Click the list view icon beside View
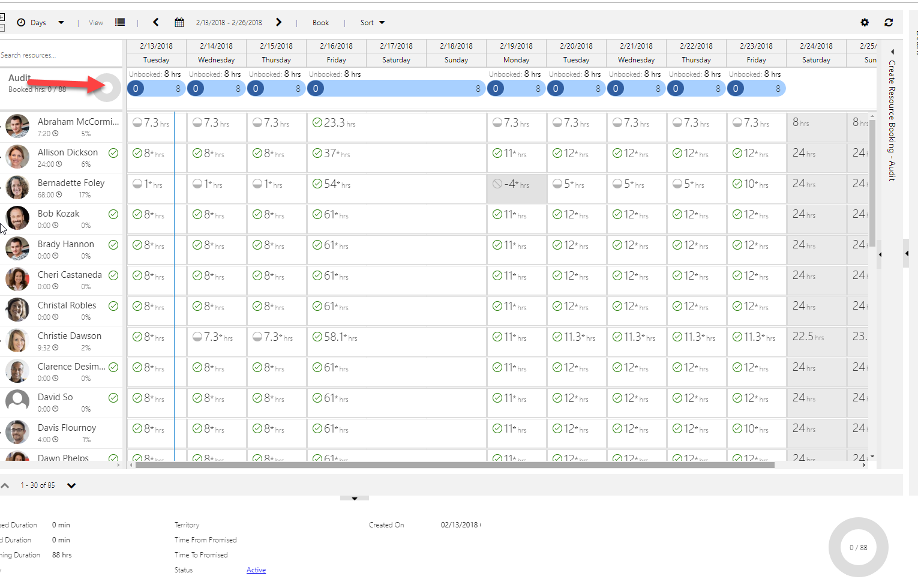The width and height of the screenshot is (918, 588). tap(120, 23)
